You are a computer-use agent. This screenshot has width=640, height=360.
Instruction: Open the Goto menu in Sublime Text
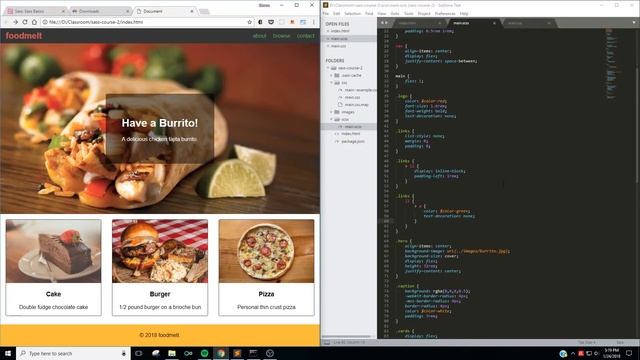pos(395,13)
